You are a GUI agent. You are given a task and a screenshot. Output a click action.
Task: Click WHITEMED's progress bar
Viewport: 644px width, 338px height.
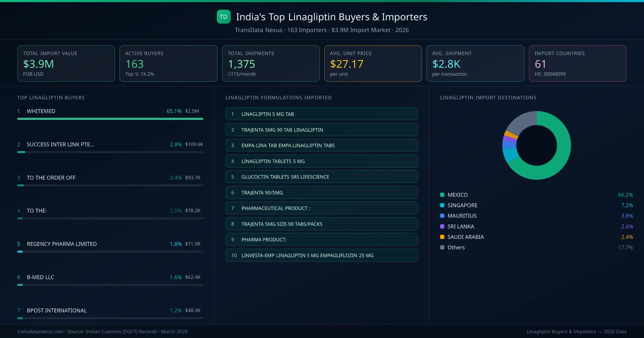pos(110,119)
